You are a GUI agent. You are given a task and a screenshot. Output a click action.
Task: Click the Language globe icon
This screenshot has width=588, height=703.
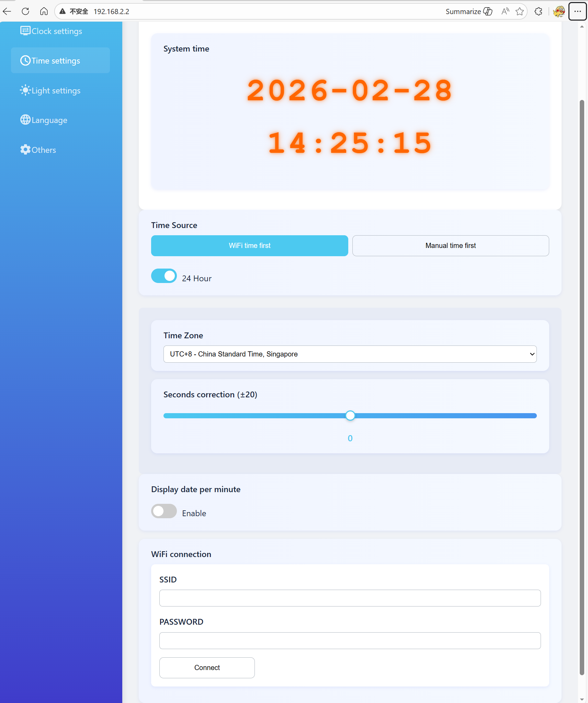point(25,120)
